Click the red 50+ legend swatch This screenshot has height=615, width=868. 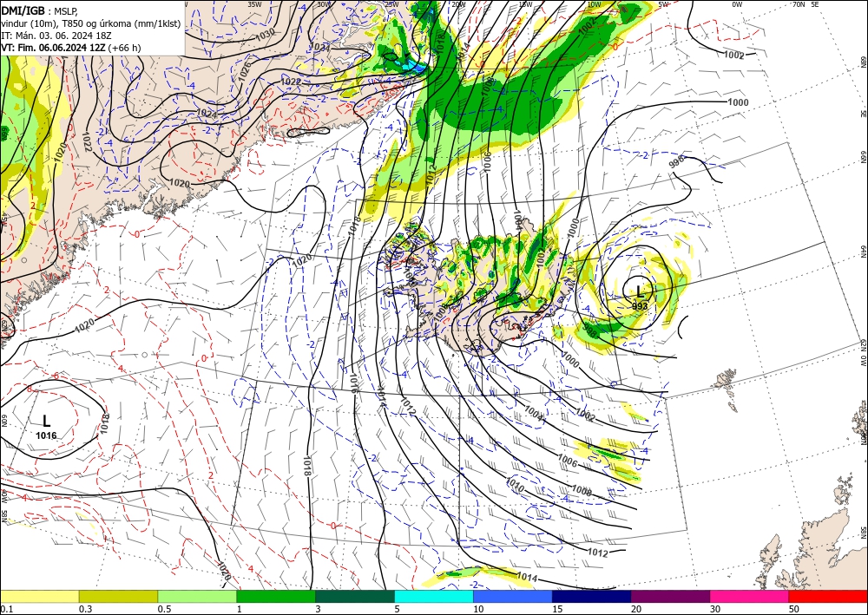(828, 596)
